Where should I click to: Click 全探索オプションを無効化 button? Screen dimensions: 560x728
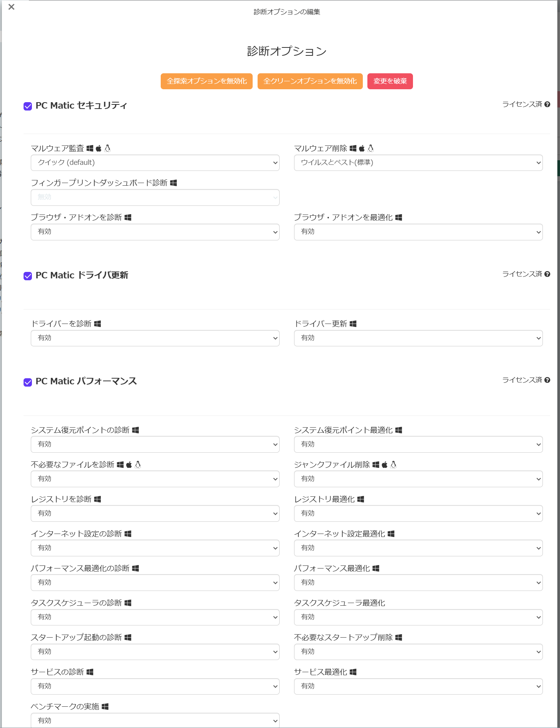coord(207,81)
